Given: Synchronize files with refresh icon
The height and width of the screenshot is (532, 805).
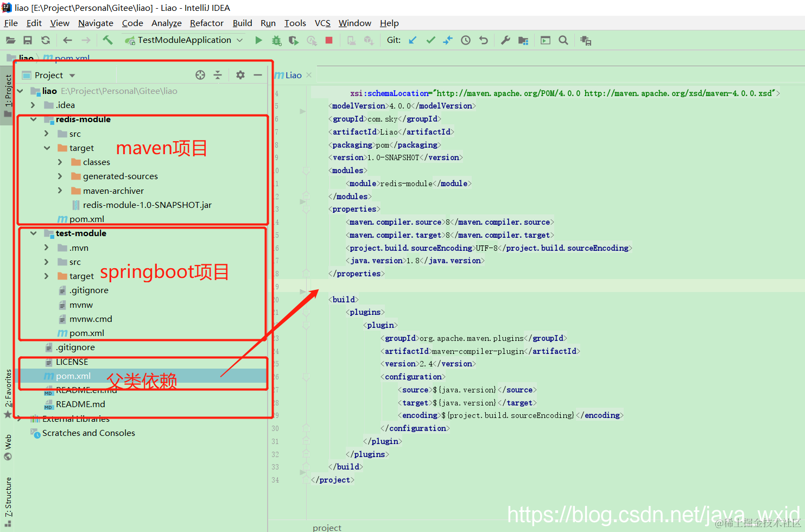Looking at the screenshot, I should click(46, 40).
